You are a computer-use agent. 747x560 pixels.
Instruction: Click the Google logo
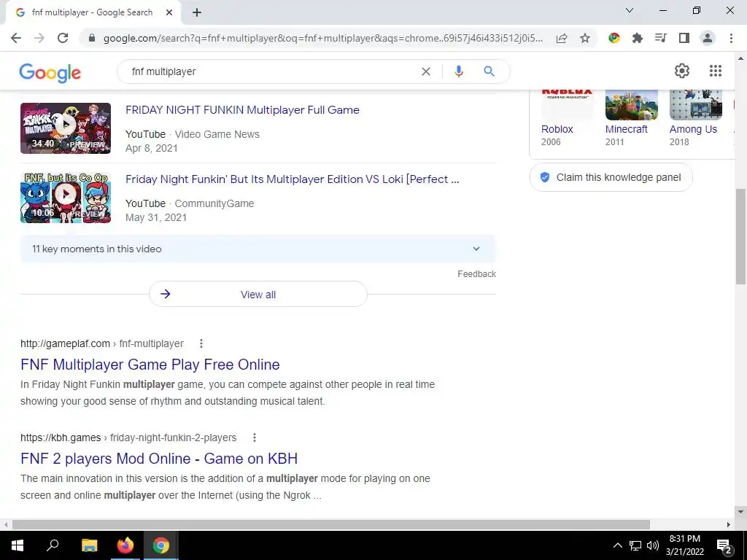(50, 72)
